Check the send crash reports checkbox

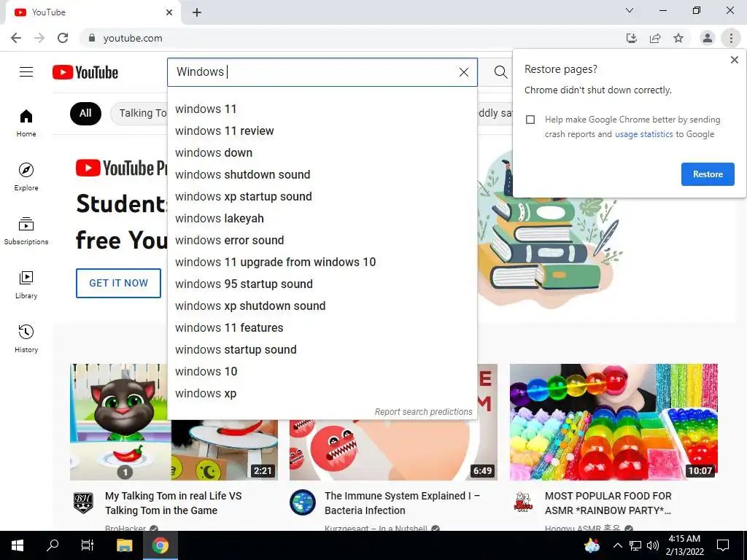[530, 120]
